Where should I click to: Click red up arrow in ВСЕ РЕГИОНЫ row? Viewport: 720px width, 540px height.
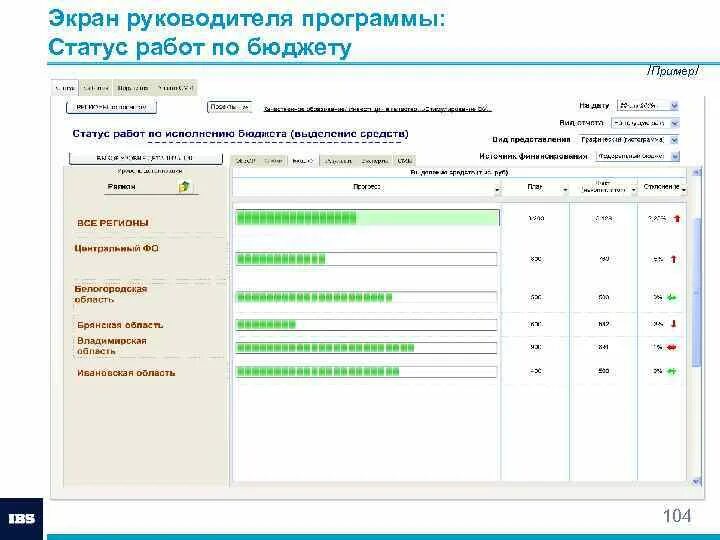(x=677, y=219)
